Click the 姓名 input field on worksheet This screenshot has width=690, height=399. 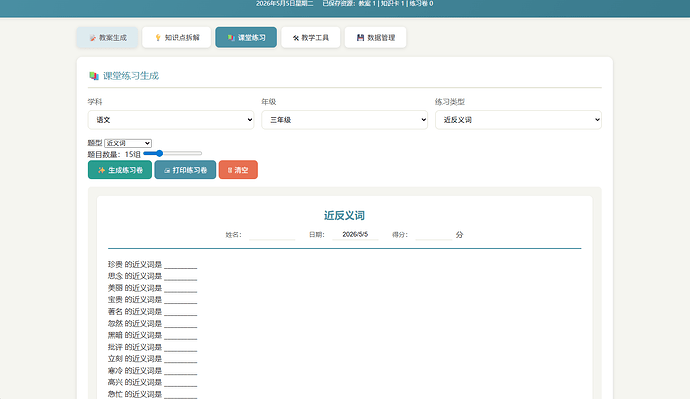(x=272, y=234)
